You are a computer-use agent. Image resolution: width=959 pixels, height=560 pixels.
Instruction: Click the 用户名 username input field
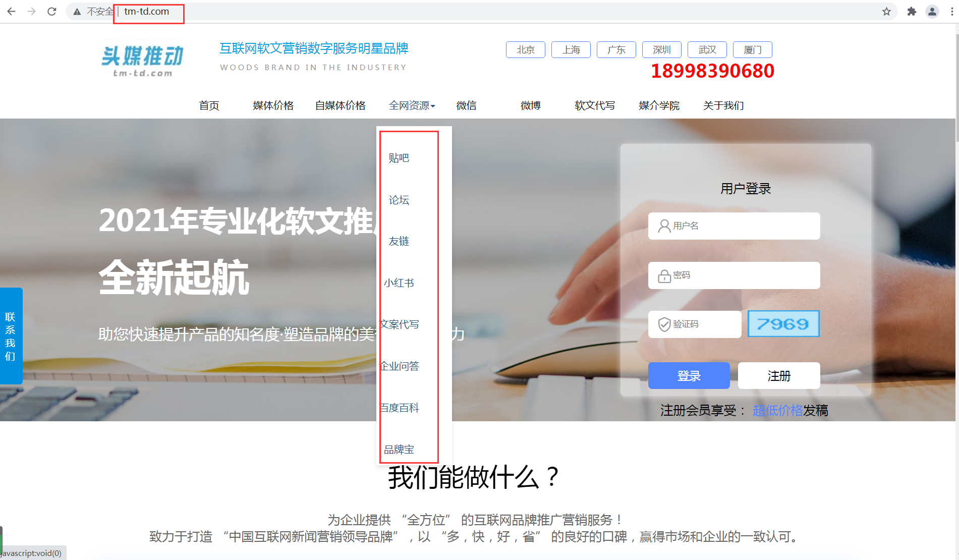coord(734,226)
